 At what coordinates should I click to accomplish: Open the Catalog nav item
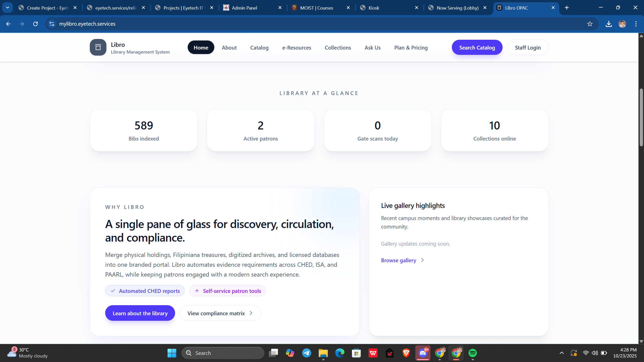click(259, 48)
